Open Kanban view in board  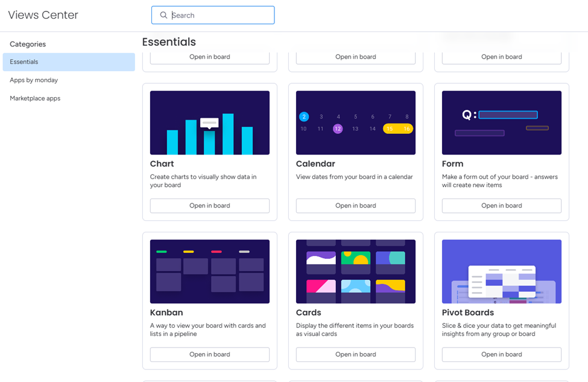tap(210, 354)
